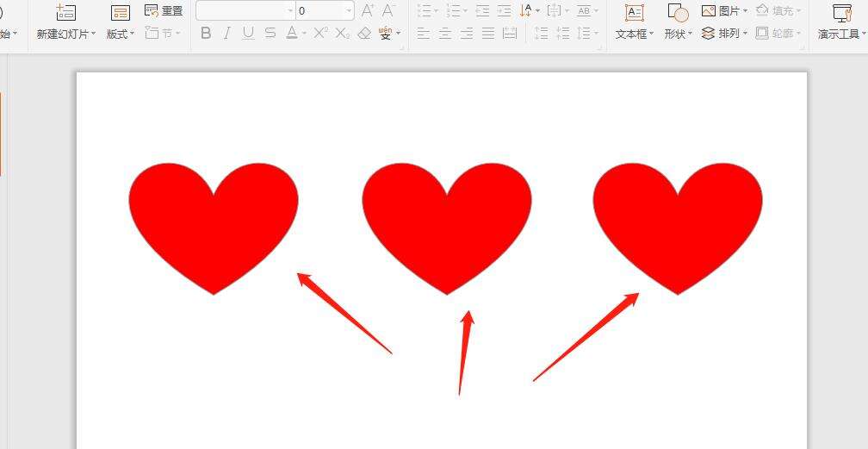Expand the 填充 fill dropdown arrow
Image resolution: width=868 pixels, height=449 pixels.
[x=799, y=10]
